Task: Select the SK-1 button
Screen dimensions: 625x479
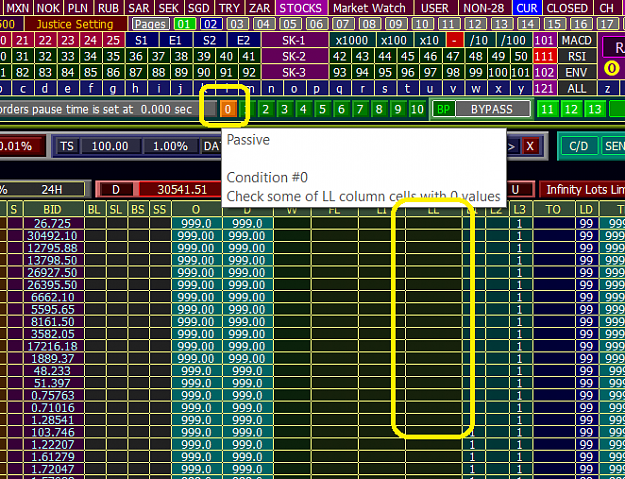Action: point(294,40)
